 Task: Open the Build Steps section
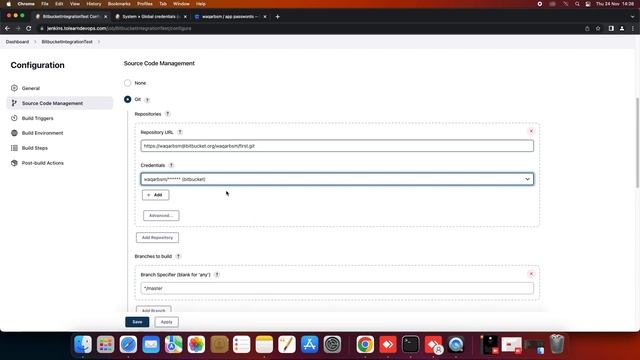(x=35, y=148)
